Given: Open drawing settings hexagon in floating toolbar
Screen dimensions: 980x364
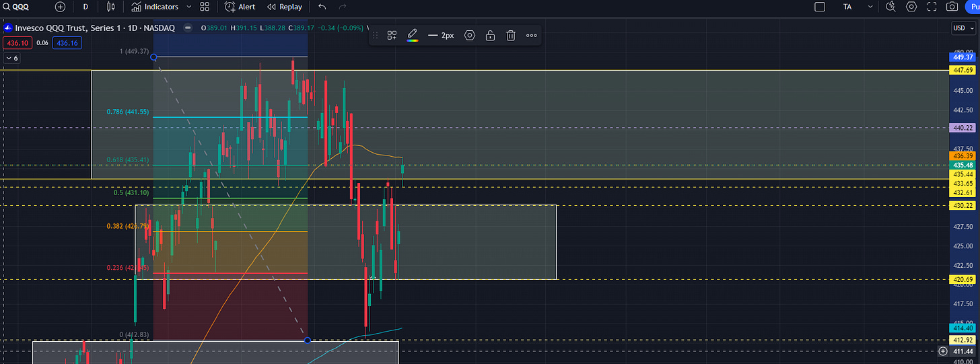Looking at the screenshot, I should [469, 35].
